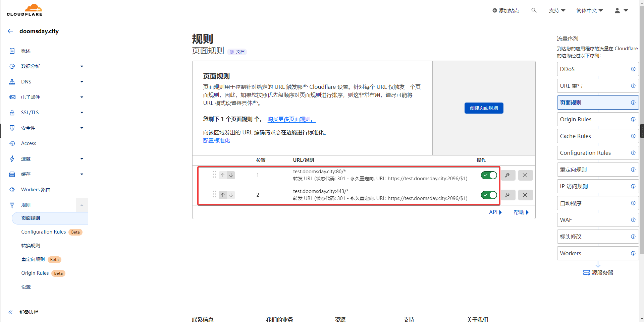Expand the SSL/TLS sidebar section
Screen dimensions: 644x322
coord(82,113)
